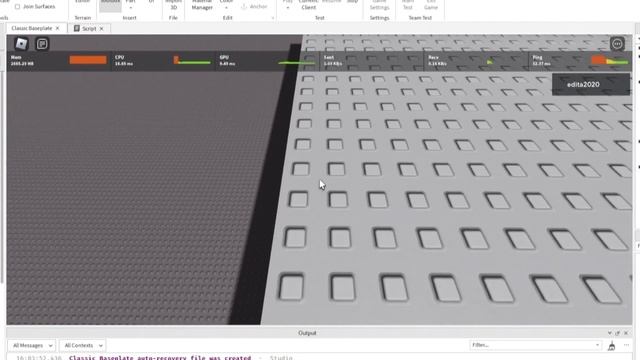Expand the Color dropdown arrow
Viewport: 640px width, 360px height.
click(x=226, y=8)
